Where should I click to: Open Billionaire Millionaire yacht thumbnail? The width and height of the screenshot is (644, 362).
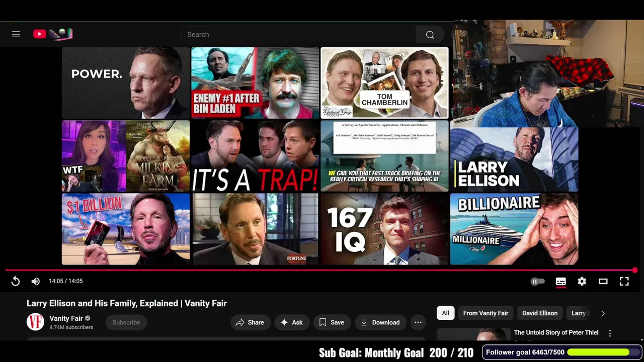pyautogui.click(x=514, y=229)
